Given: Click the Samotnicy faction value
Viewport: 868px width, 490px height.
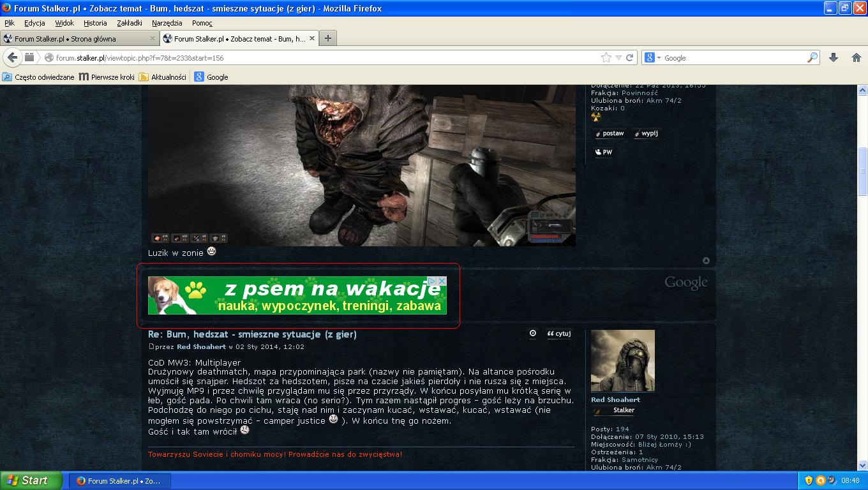Looking at the screenshot, I should 640,459.
